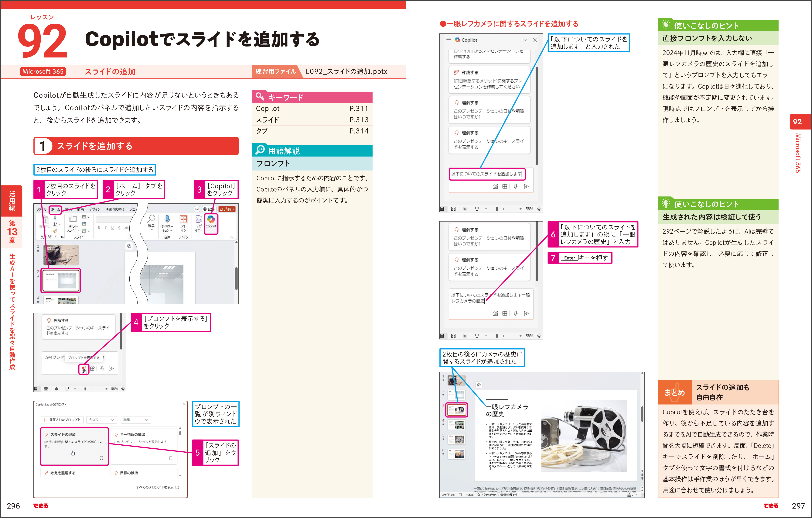Open the タスク dropdown in Copilot Lab
The height and width of the screenshot is (518, 812).
[x=101, y=420]
